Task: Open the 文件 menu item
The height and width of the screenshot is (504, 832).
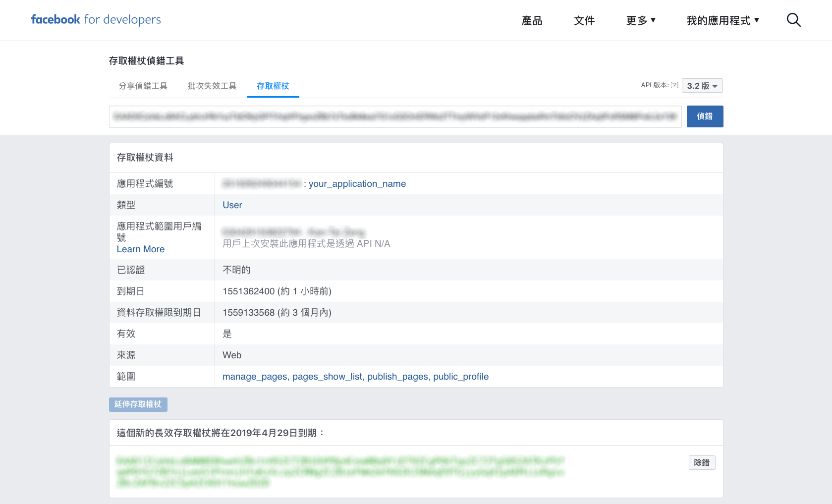Action: [584, 21]
